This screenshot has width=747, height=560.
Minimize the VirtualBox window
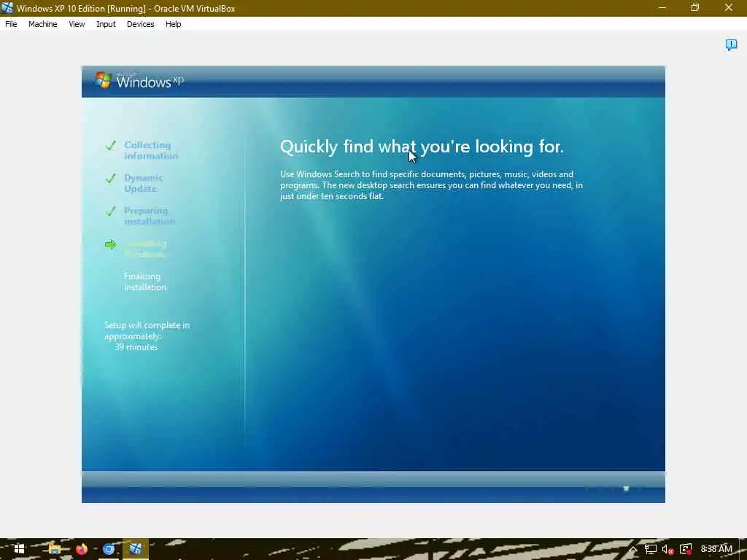tap(662, 7)
